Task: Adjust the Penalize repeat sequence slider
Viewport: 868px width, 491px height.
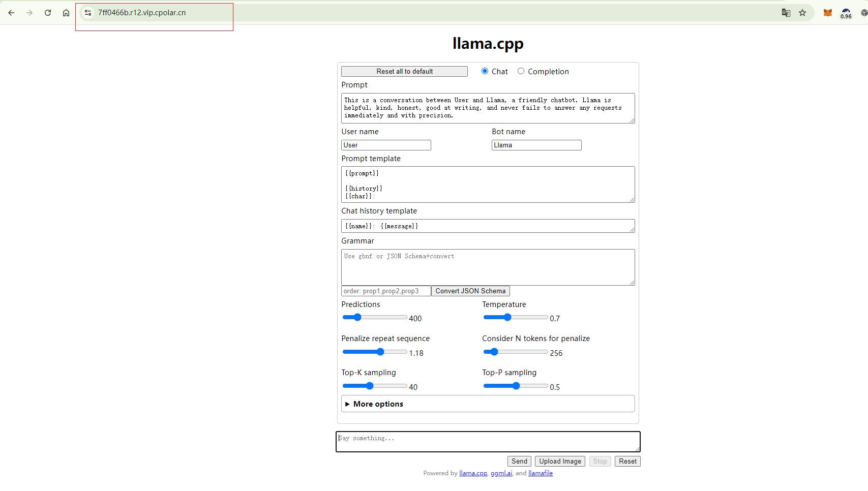Action: 375,352
